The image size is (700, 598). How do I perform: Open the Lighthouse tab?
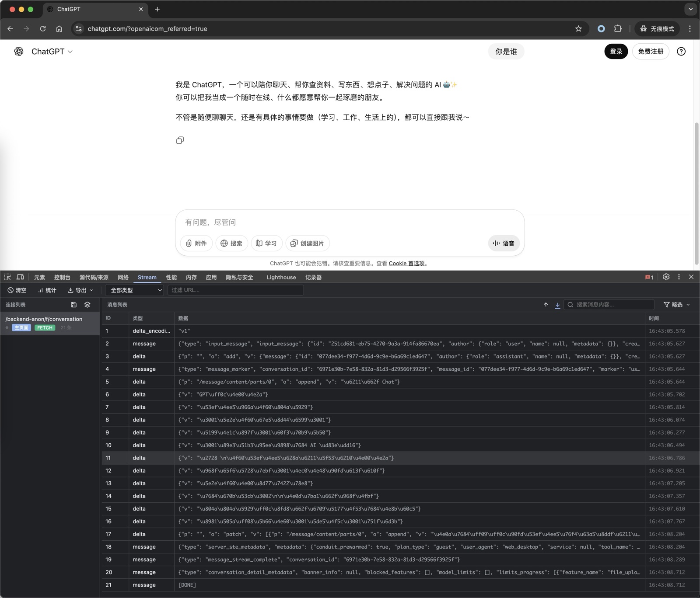281,278
